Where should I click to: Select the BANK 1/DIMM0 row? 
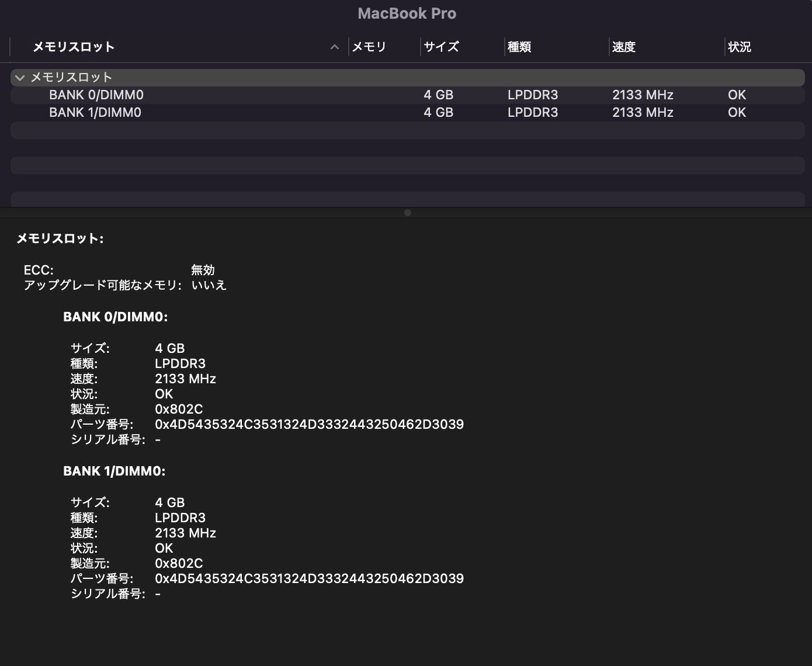(x=95, y=113)
